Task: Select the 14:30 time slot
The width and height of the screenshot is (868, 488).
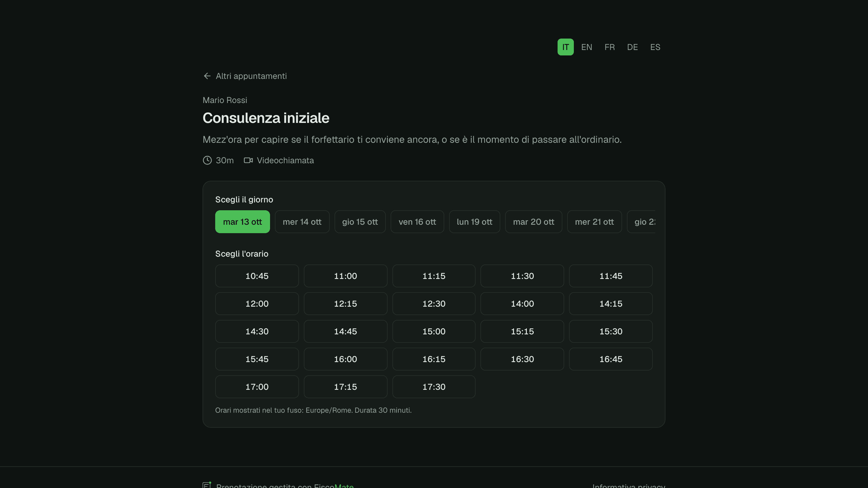Action: coord(257,331)
